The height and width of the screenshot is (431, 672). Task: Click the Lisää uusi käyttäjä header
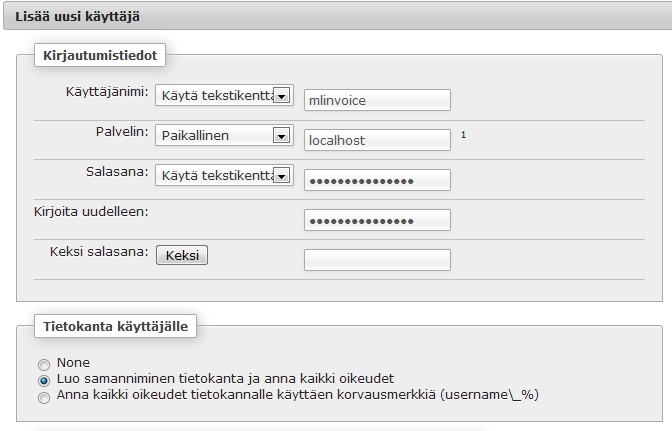point(78,17)
